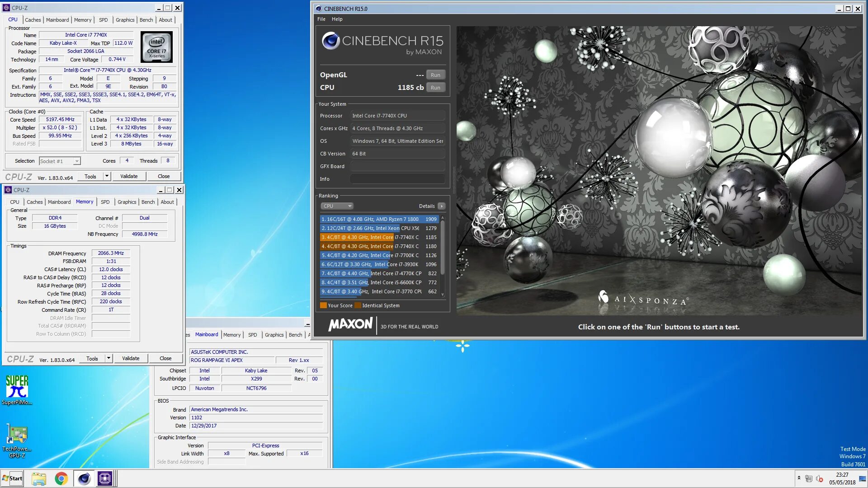Click the Cinebench taskbar icon
The image size is (868, 488).
[x=84, y=478]
